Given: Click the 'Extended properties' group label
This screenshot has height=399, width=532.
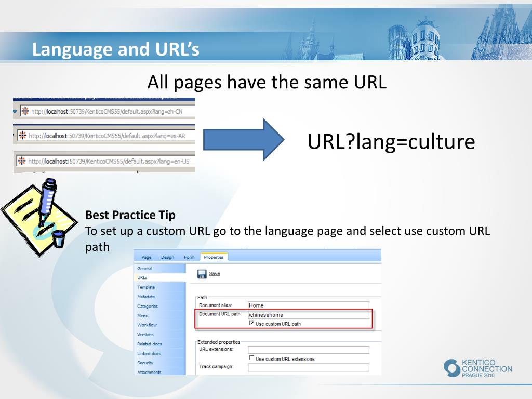Looking at the screenshot, I should [219, 342].
